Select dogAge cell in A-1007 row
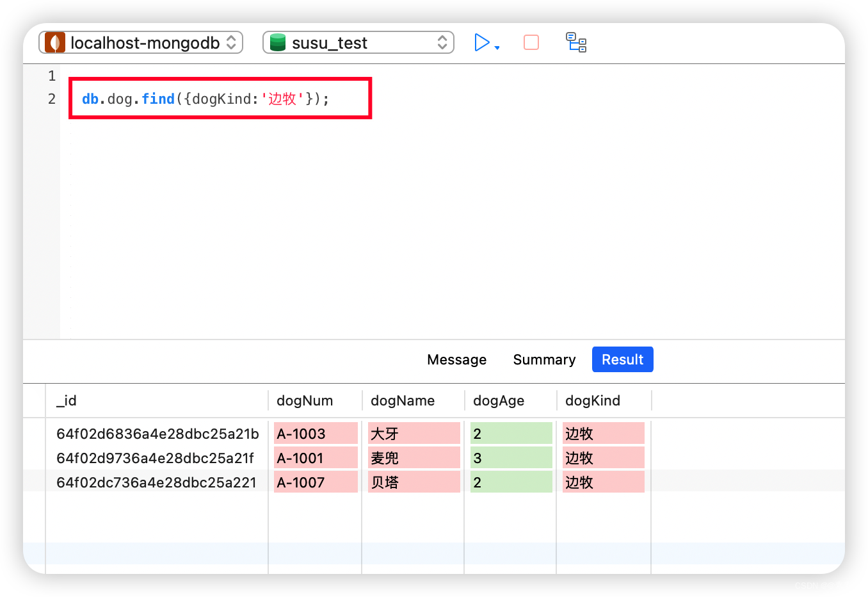Viewport: 868px width, 597px height. (511, 482)
